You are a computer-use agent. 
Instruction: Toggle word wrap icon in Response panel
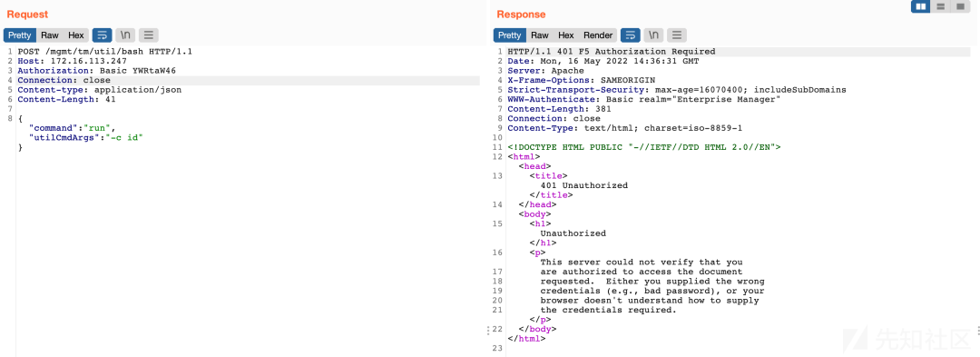[631, 35]
